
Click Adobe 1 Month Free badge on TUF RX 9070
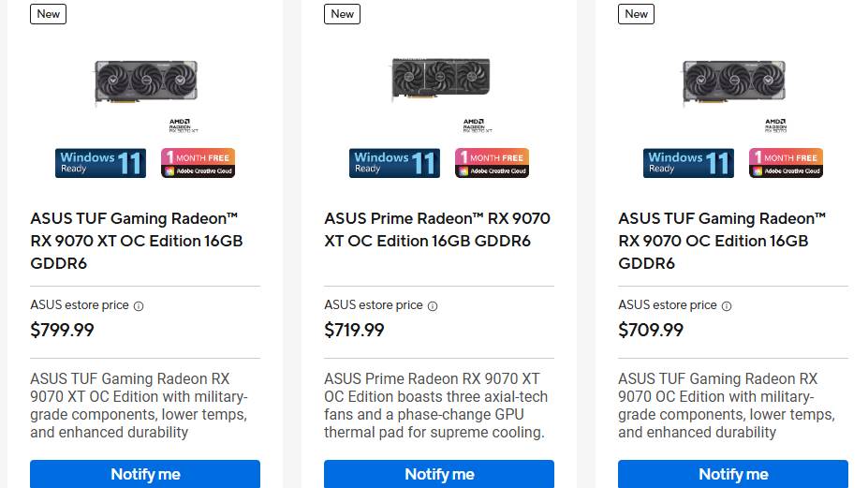(786, 163)
